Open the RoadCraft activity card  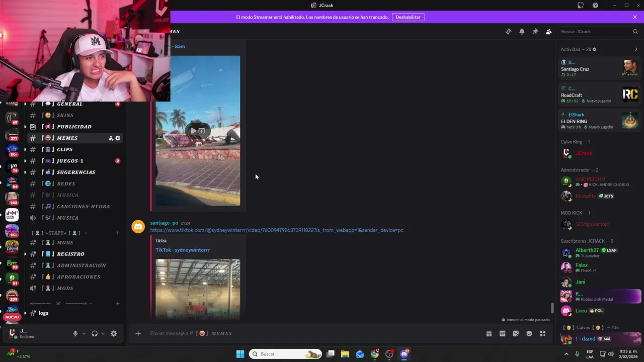(599, 95)
